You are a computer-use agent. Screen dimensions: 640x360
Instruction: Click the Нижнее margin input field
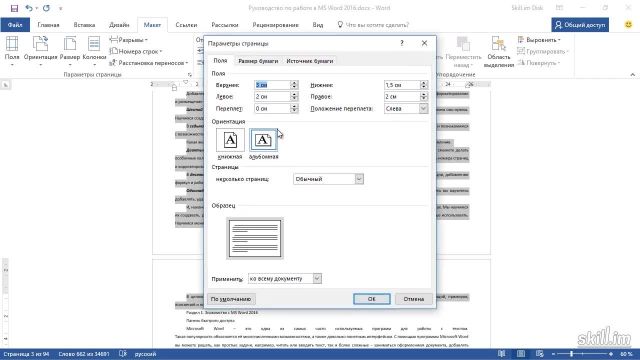coord(402,85)
